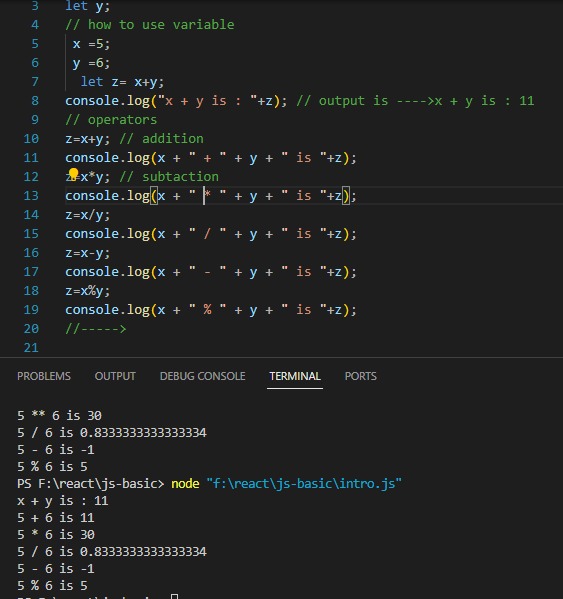Click terminal output '5 + 6 is 11'
This screenshot has width=563, height=599.
click(x=56, y=518)
